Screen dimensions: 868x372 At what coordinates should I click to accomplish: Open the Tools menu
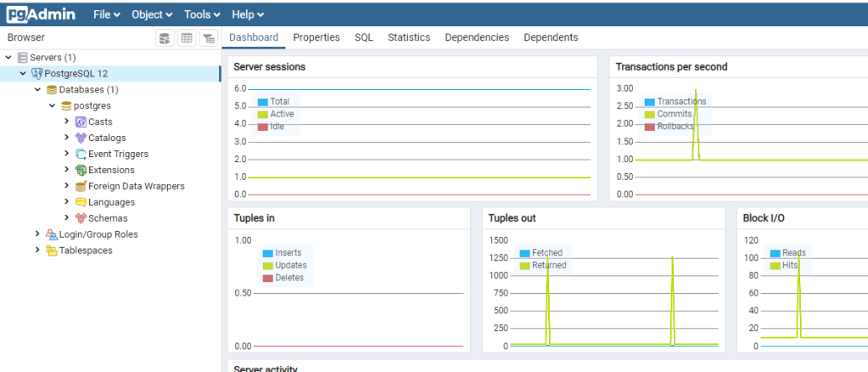[202, 14]
